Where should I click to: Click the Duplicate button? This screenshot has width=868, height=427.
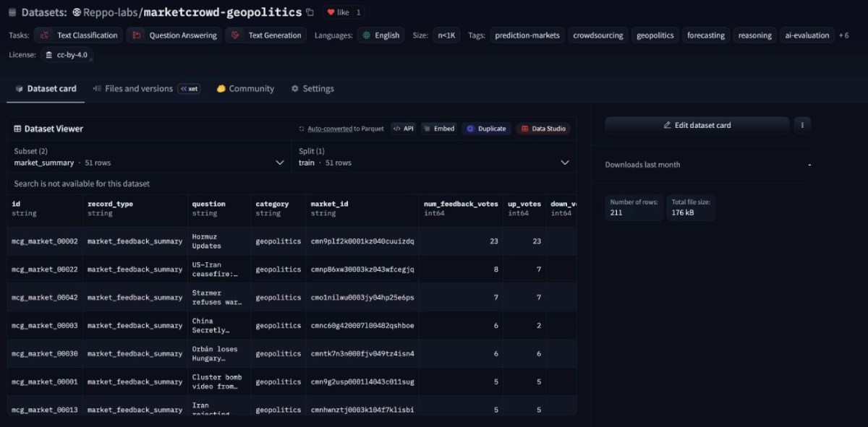coord(486,129)
